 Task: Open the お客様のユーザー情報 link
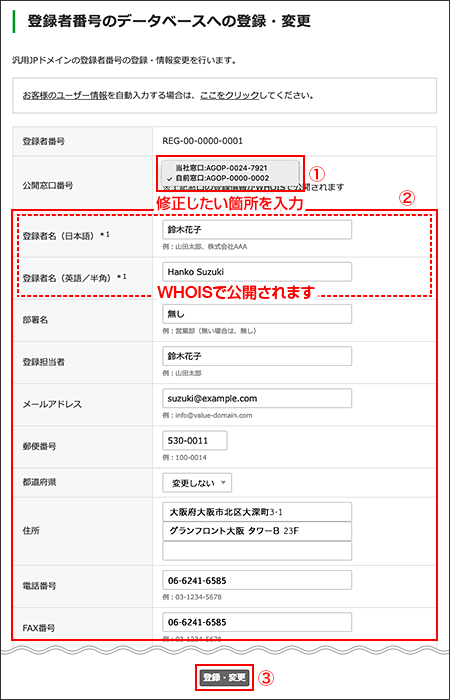point(64,96)
